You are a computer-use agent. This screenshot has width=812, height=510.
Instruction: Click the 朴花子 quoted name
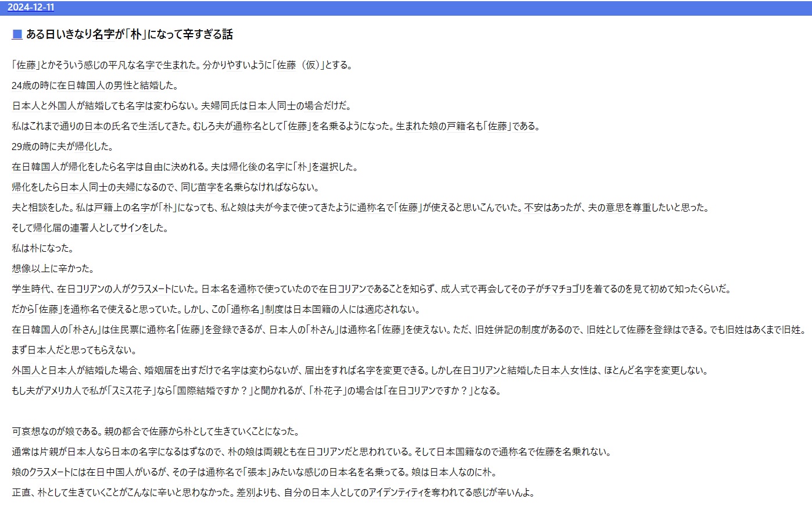click(x=328, y=391)
